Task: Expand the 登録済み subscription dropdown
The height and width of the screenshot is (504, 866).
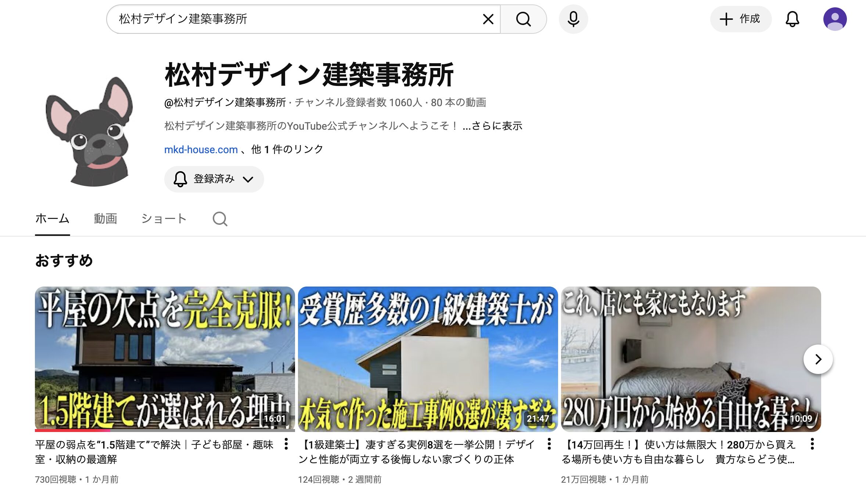Action: [x=214, y=179]
